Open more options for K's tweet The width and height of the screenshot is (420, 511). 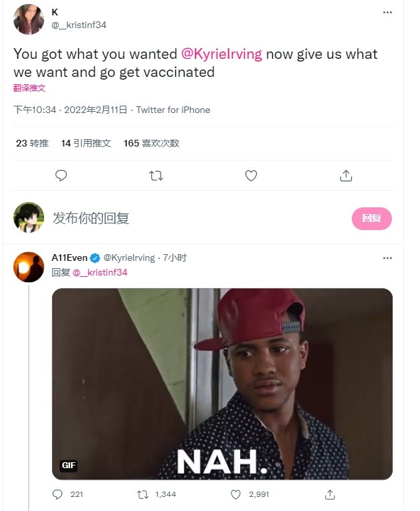point(387,12)
